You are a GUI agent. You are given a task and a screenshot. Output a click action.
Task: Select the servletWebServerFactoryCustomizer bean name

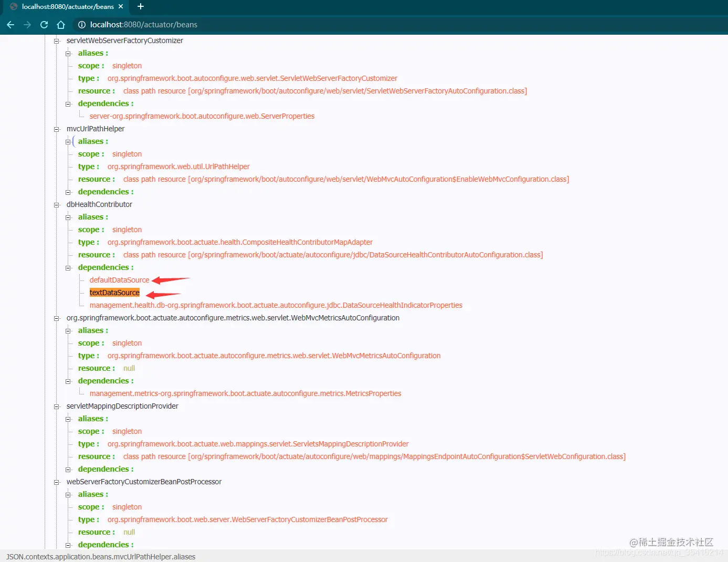tap(124, 40)
